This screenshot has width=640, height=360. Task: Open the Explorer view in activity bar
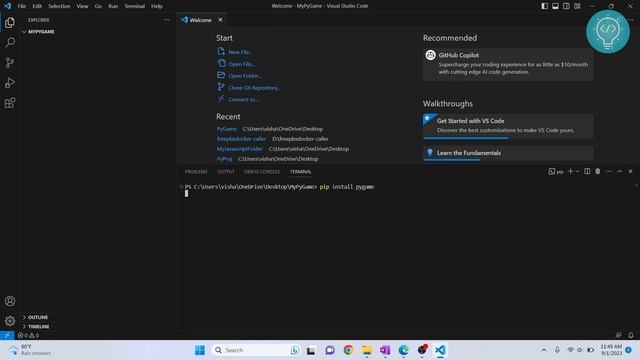point(10,22)
